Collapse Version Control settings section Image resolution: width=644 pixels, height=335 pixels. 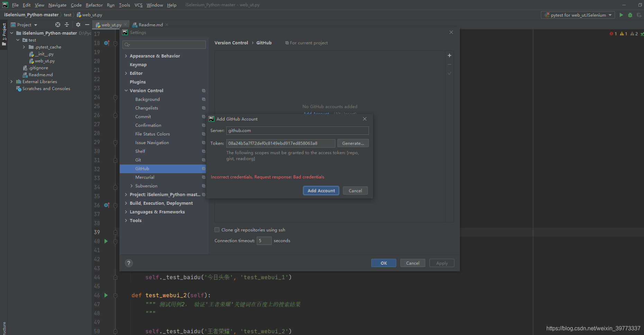(126, 90)
